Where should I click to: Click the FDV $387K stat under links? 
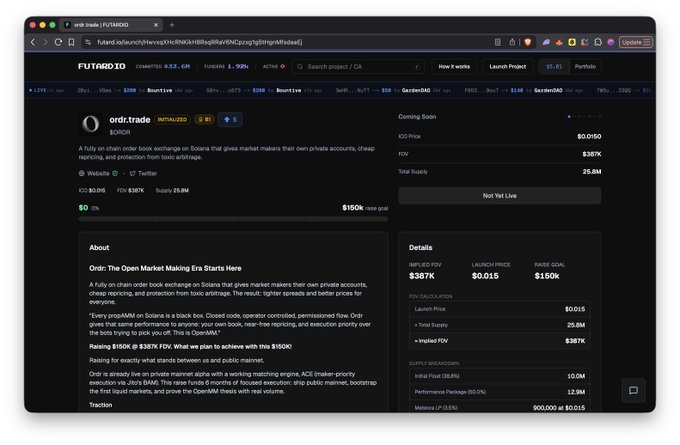(131, 190)
